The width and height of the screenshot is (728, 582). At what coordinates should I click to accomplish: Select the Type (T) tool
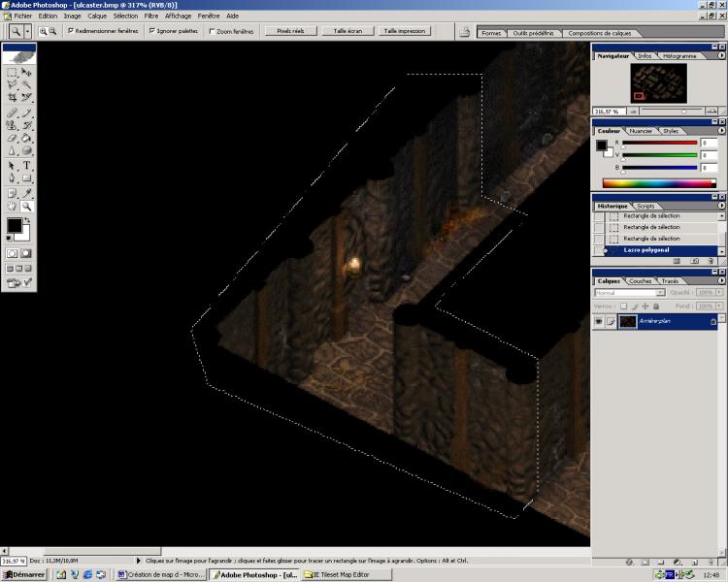click(x=26, y=166)
